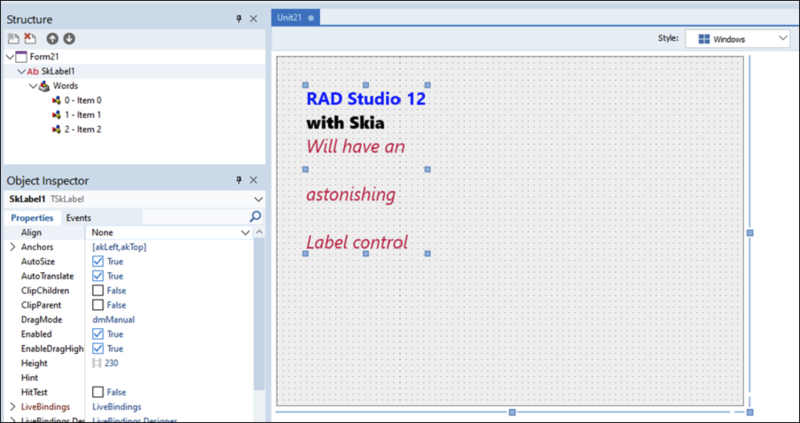Viewport: 800px width, 423px height.
Task: Click the 'with Skia' text on the form
Action: click(345, 122)
